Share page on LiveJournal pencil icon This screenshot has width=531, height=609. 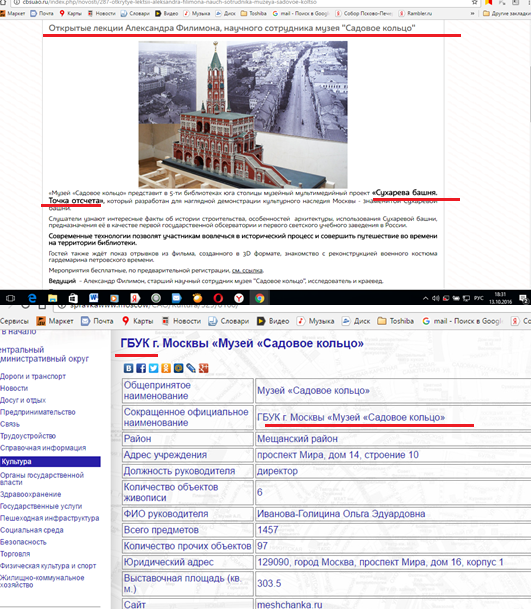pos(191,368)
